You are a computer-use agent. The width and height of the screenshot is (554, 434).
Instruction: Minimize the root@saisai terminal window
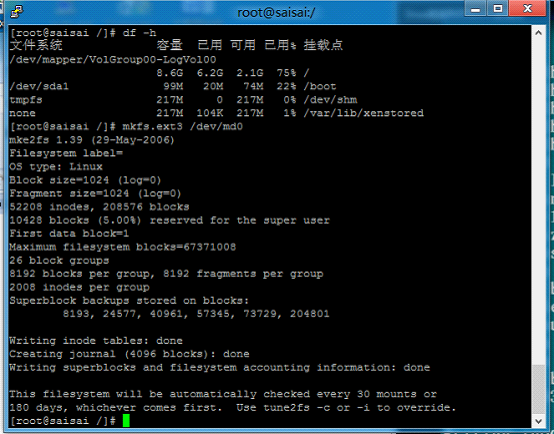click(x=475, y=8)
